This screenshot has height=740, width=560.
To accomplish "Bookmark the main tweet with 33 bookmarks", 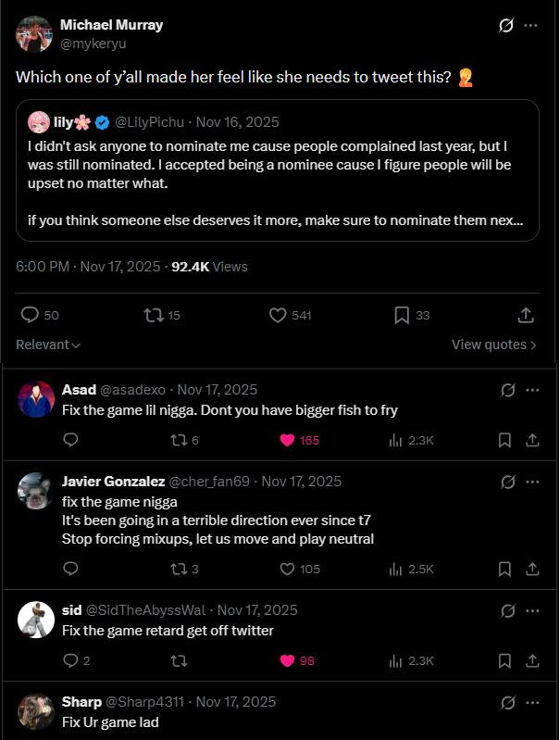I will tap(402, 316).
